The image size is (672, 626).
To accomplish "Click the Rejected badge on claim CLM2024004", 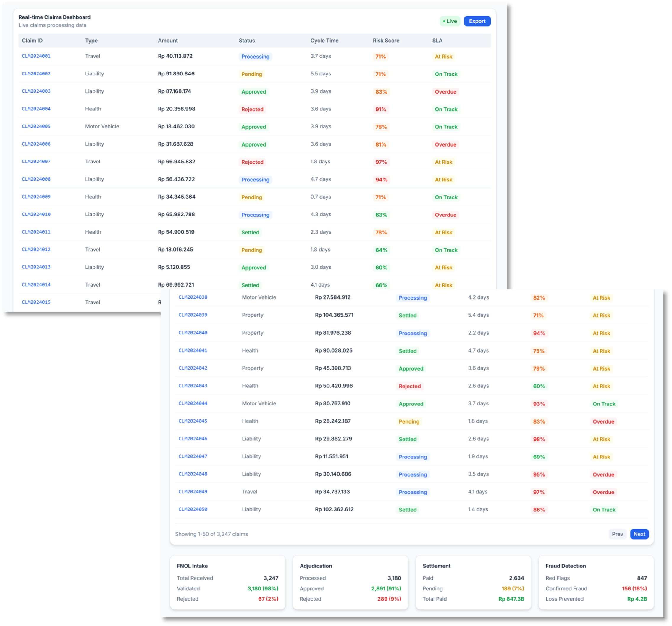I will (x=253, y=109).
